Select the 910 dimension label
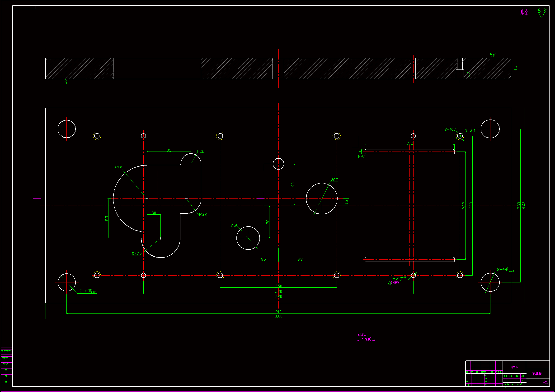 pos(278,312)
